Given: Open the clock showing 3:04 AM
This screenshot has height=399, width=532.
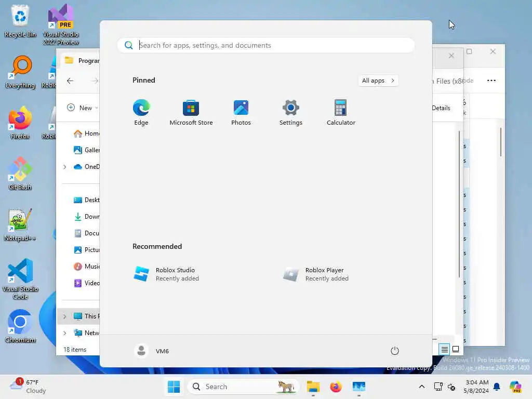Looking at the screenshot, I should [x=477, y=387].
